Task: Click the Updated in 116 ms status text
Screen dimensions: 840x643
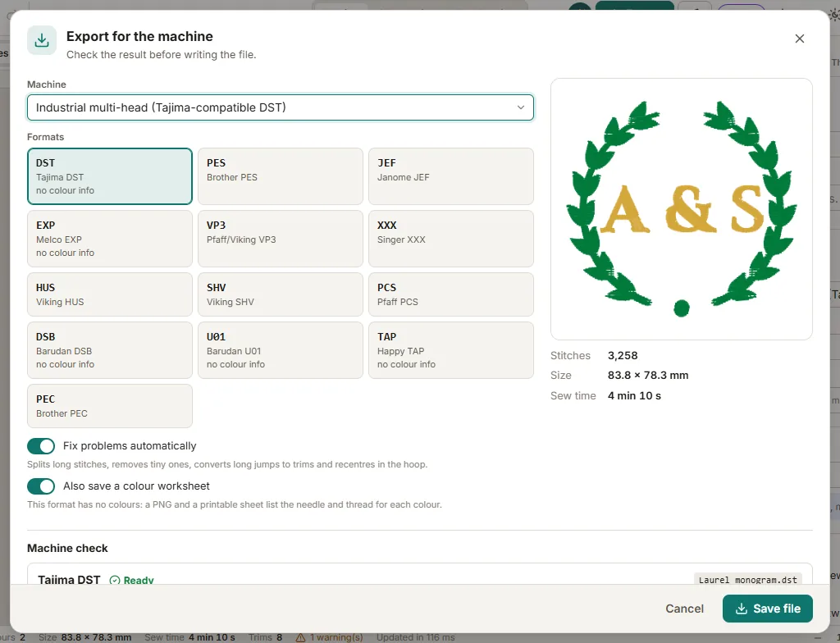Action: [416, 637]
